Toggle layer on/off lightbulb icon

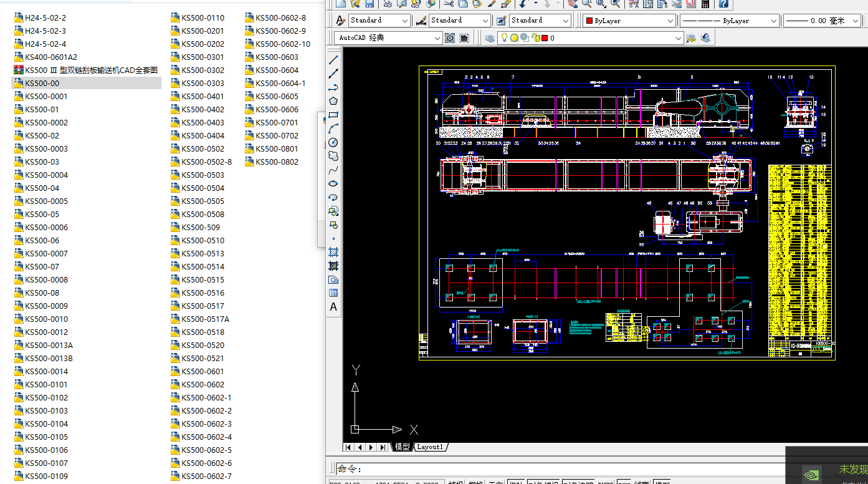click(505, 38)
